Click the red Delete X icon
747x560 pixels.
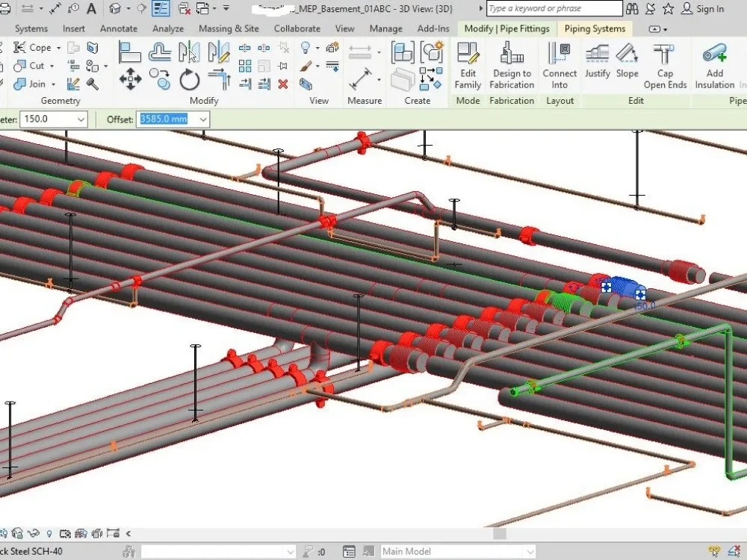tap(283, 84)
